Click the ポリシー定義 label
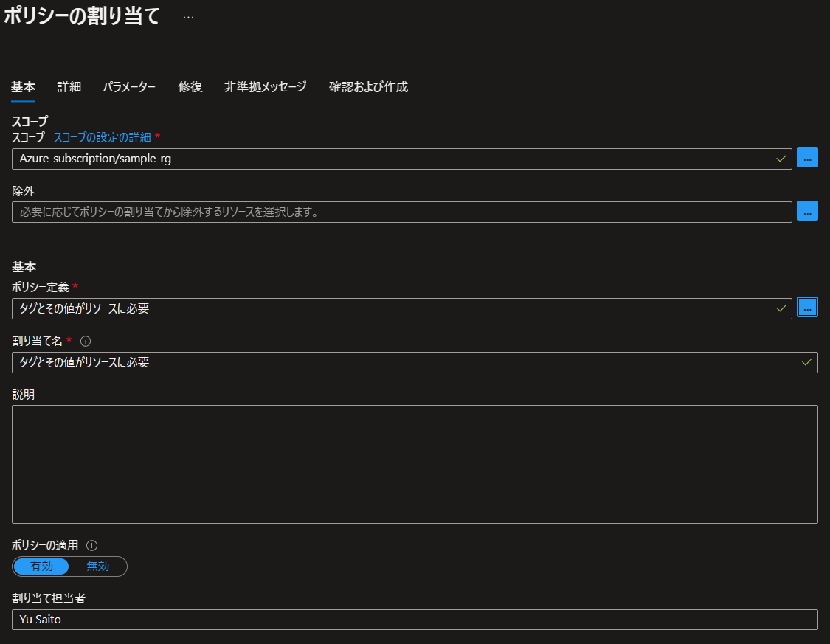The image size is (830, 644). click(x=41, y=288)
